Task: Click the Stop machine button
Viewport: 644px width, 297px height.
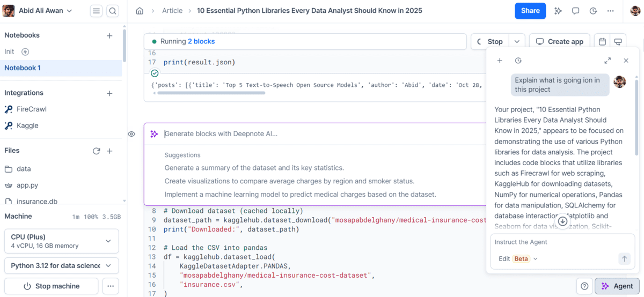Action: click(52, 286)
